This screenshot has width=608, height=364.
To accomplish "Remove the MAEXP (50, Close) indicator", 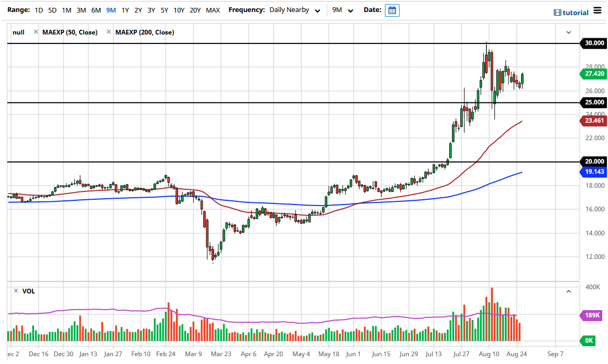I will coord(36,32).
